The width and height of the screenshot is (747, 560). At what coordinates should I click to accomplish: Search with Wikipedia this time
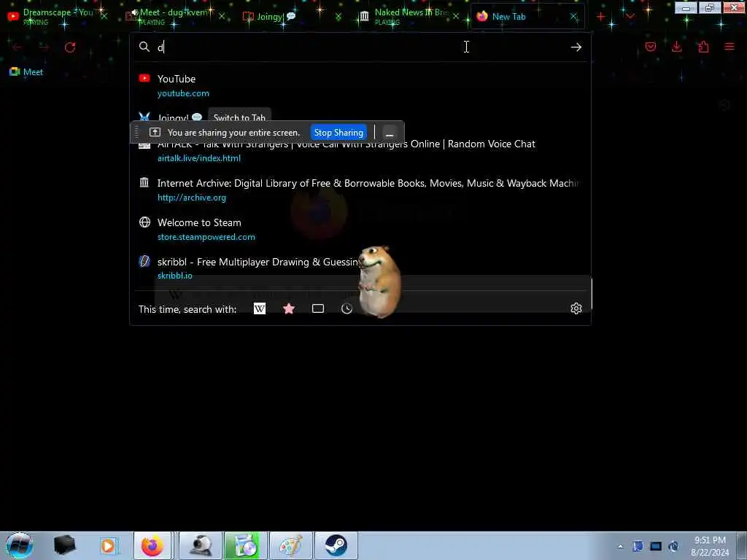tap(260, 308)
